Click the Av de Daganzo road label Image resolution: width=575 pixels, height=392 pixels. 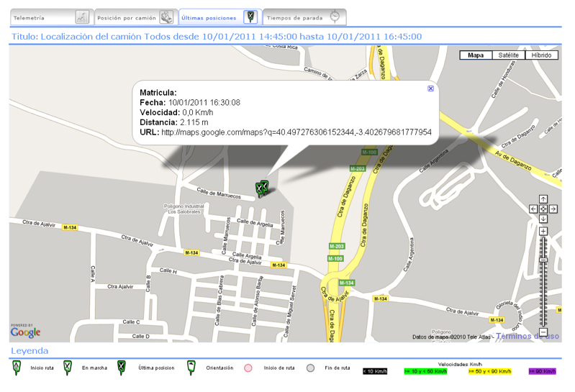pos(512,160)
